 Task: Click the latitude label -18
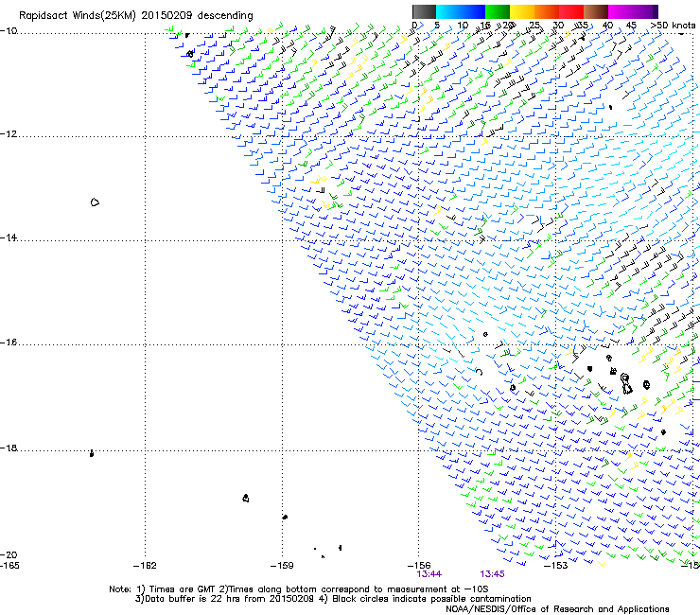coord(9,448)
